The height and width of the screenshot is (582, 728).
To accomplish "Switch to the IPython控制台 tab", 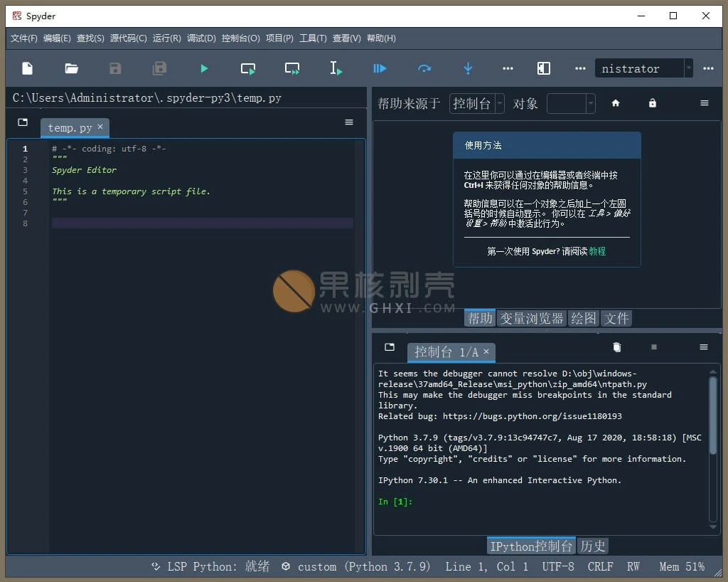I will [x=531, y=546].
